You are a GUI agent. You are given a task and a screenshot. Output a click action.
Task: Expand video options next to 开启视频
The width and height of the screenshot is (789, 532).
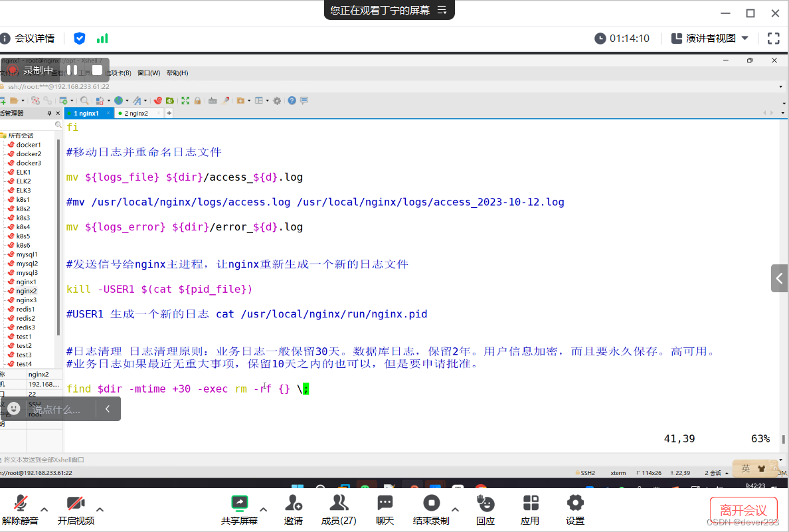[x=100, y=509]
